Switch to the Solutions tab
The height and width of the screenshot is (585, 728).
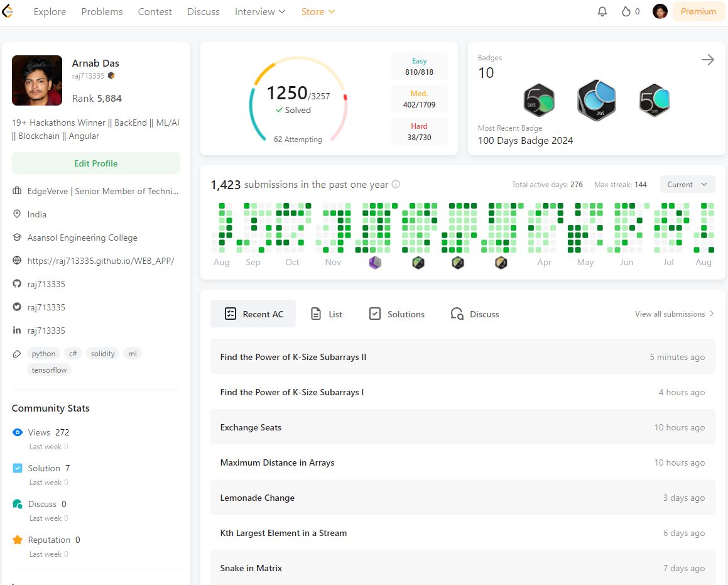pyautogui.click(x=397, y=314)
